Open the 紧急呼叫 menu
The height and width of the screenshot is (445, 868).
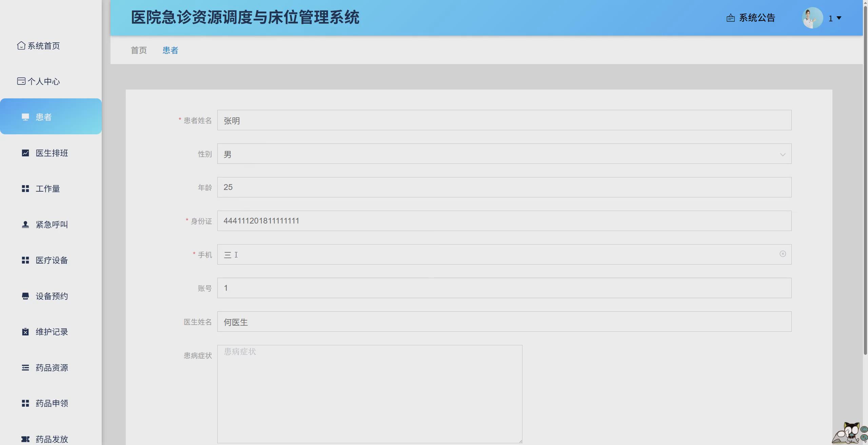(x=51, y=225)
